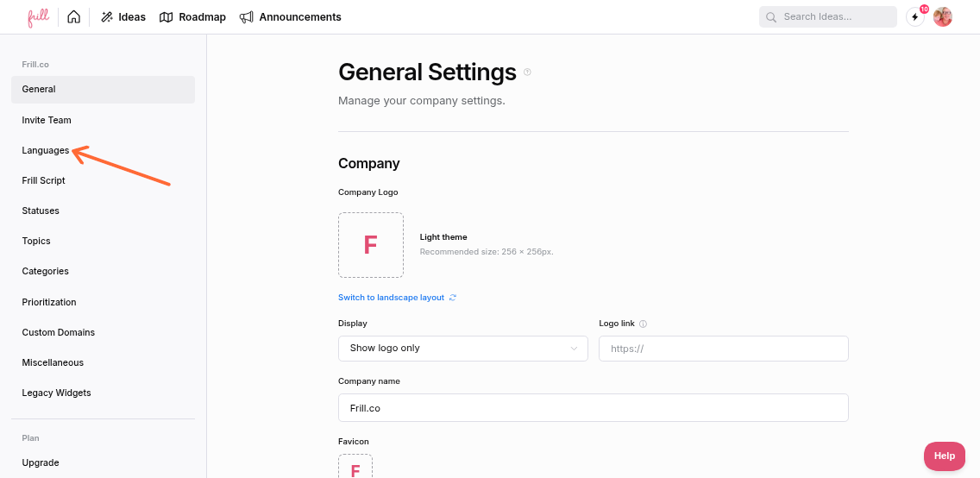The image size is (980, 478).
Task: Open the Ideas page
Action: tap(123, 17)
